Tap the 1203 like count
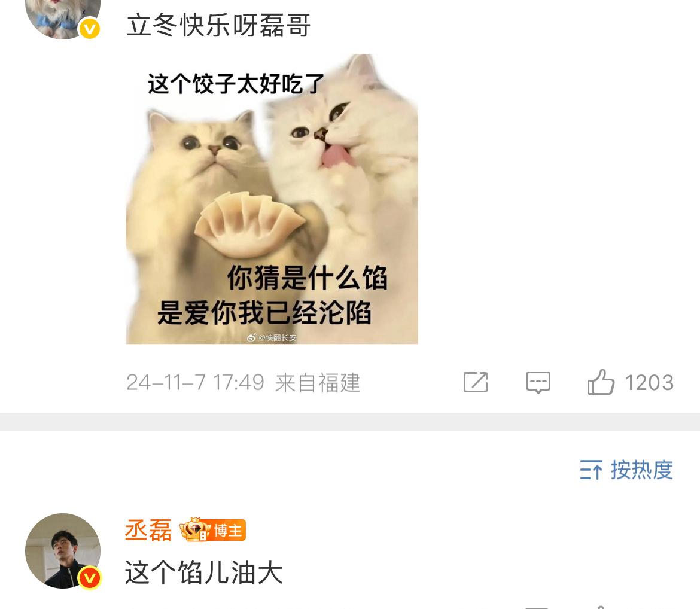The image size is (700, 609). (x=649, y=383)
